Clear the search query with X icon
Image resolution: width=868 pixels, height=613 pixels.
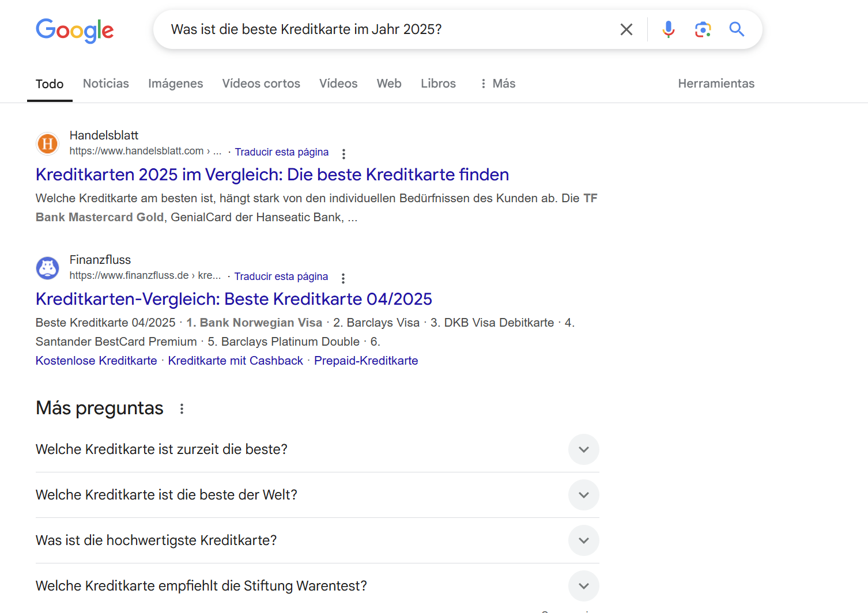[627, 29]
